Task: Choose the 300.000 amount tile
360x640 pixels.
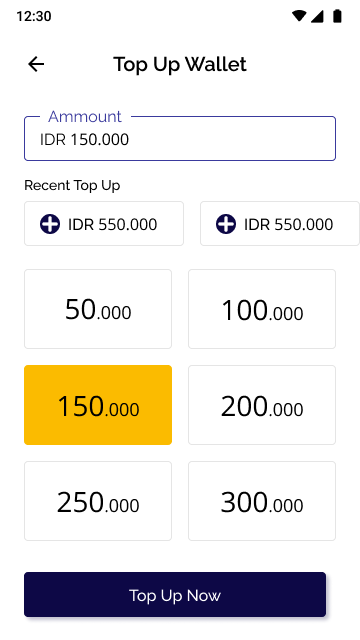Action: coord(262,501)
